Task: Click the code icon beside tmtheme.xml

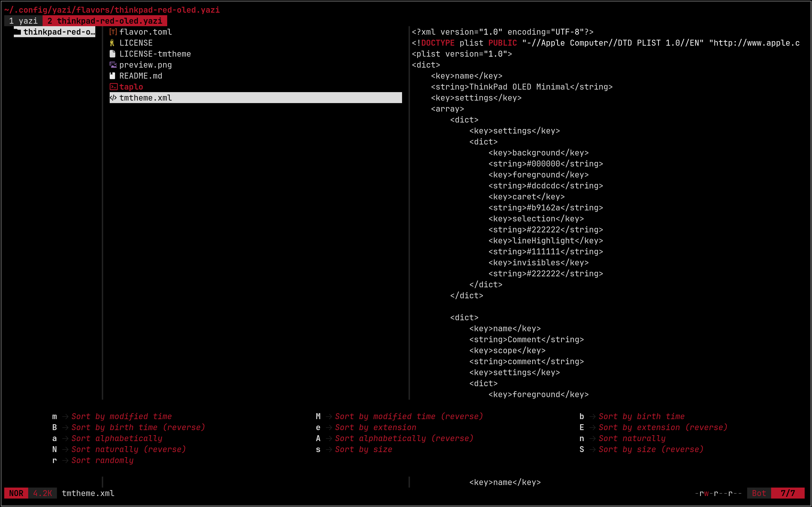Action: click(x=113, y=98)
